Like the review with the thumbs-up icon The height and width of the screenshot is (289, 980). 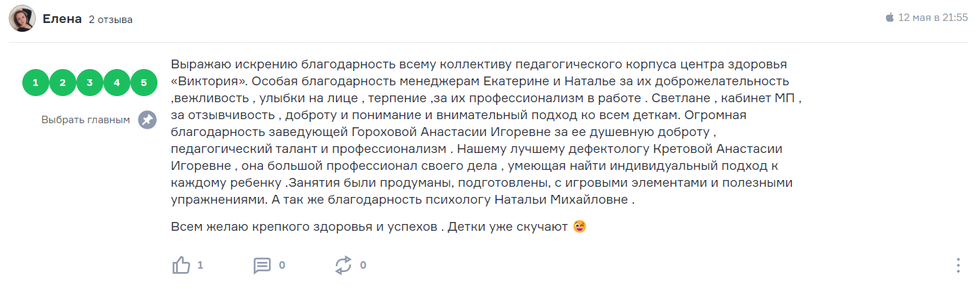click(x=181, y=265)
